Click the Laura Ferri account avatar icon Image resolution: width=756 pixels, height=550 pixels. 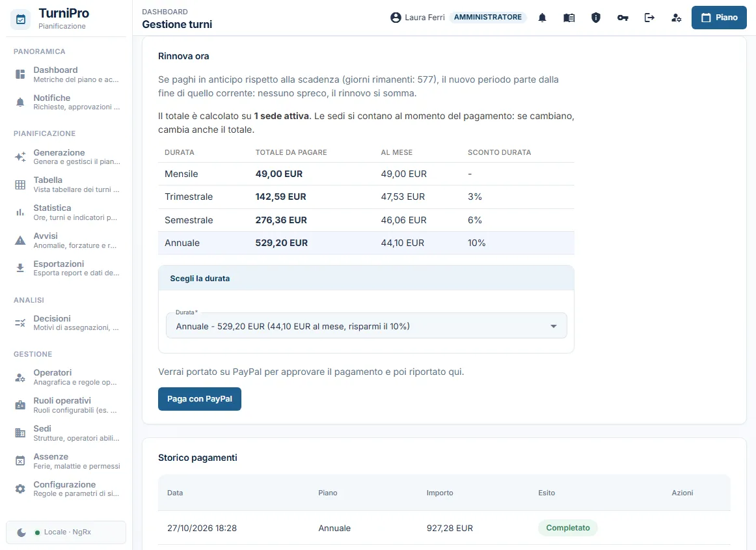point(396,18)
